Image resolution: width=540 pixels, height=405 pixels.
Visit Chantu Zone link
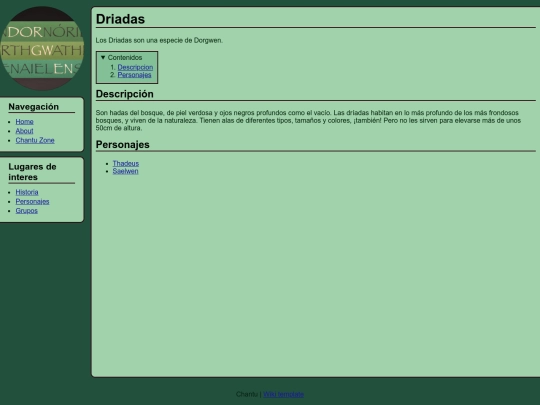pyautogui.click(x=35, y=140)
